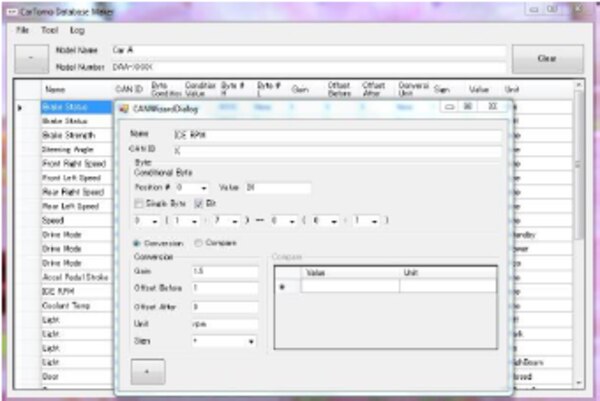
Task: Enable the Single Byte checkbox
Action: [139, 204]
